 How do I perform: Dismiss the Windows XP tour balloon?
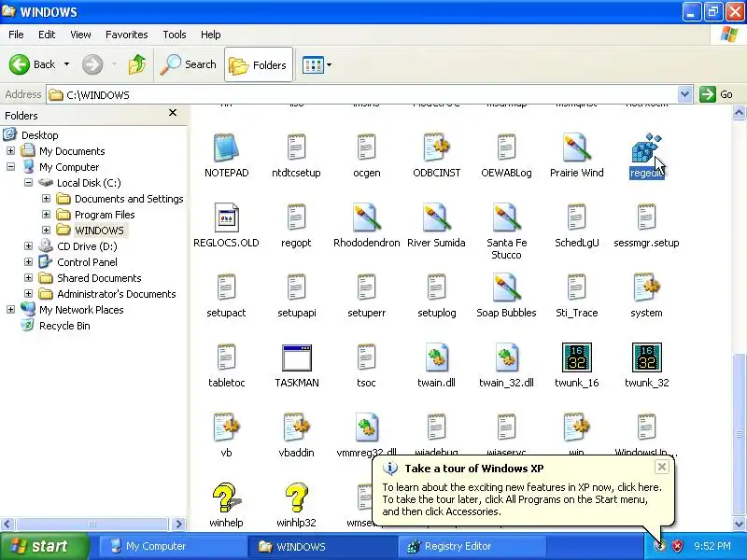[662, 467]
